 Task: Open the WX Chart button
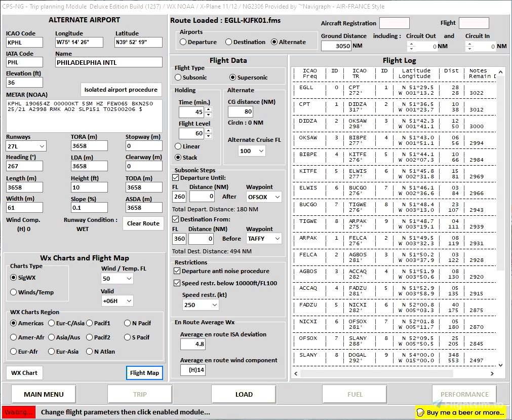point(24,373)
